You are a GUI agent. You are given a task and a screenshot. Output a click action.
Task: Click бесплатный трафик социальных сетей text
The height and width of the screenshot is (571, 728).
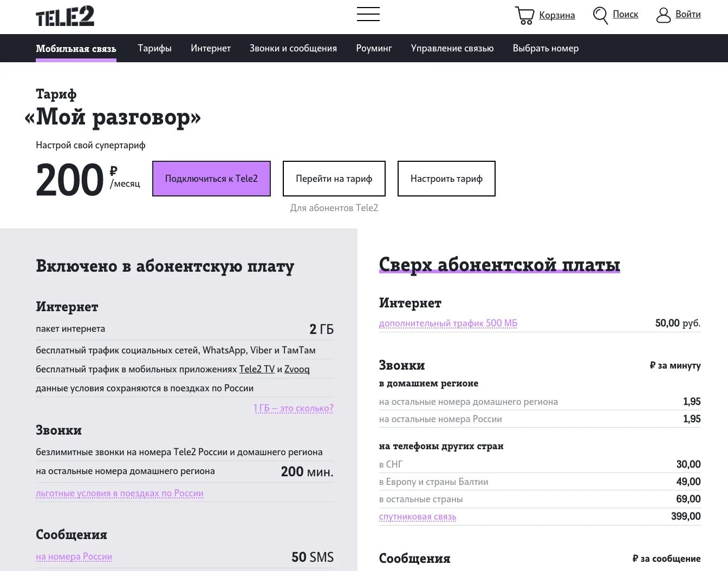pos(175,350)
